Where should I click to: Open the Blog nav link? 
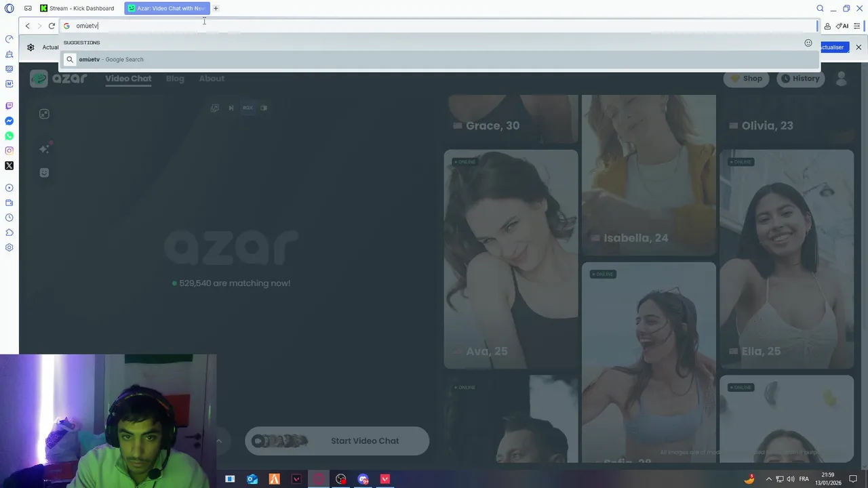(175, 79)
